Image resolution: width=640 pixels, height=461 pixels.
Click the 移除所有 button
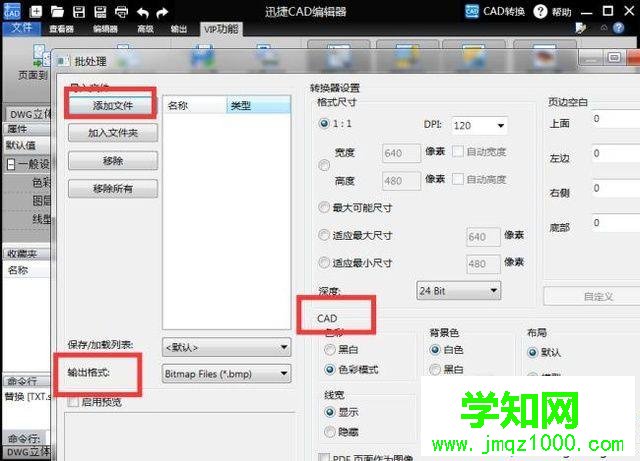(113, 189)
